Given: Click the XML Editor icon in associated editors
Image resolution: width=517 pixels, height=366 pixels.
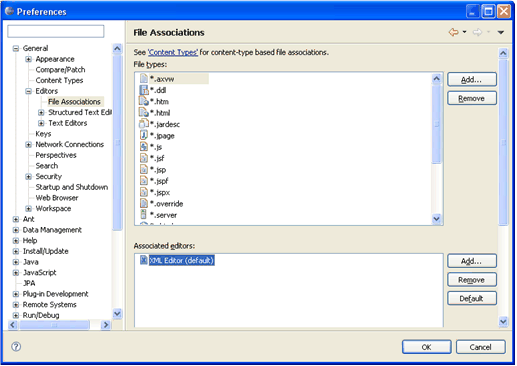Looking at the screenshot, I should click(x=144, y=260).
